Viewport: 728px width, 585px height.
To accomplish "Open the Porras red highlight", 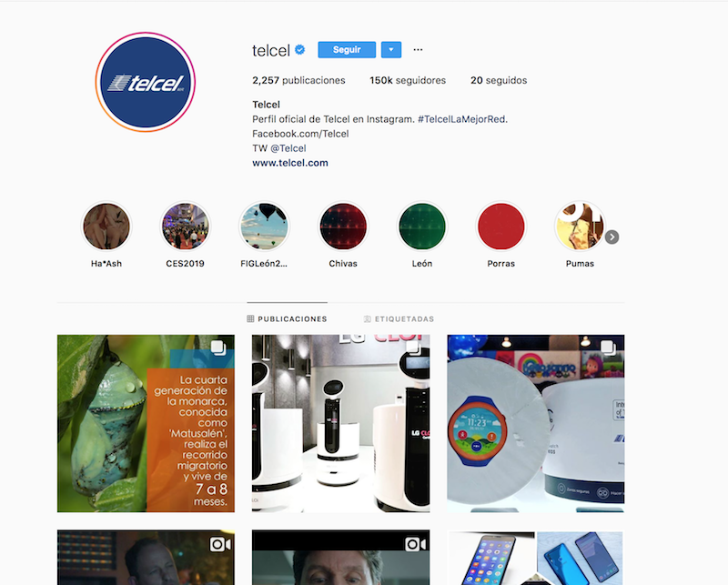I will [501, 227].
